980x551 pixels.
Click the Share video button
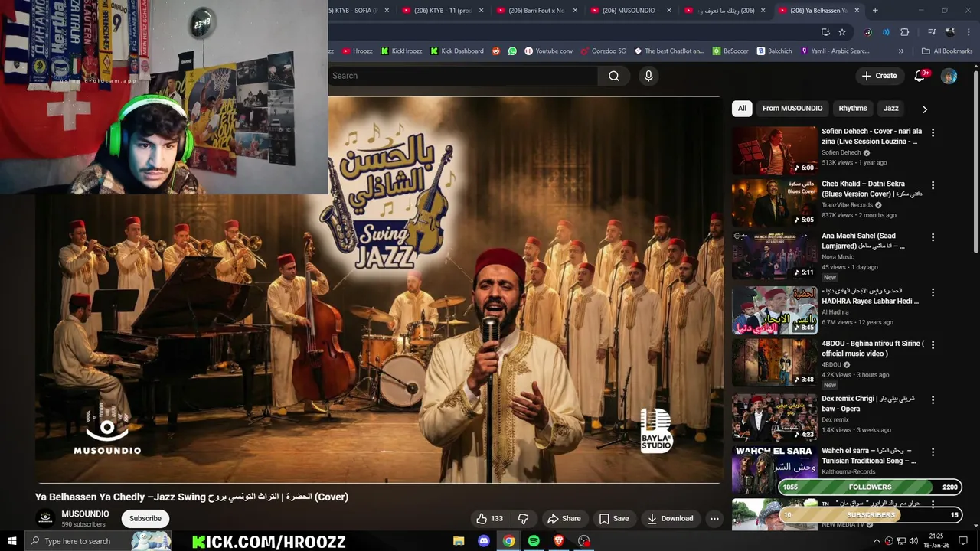pyautogui.click(x=563, y=518)
